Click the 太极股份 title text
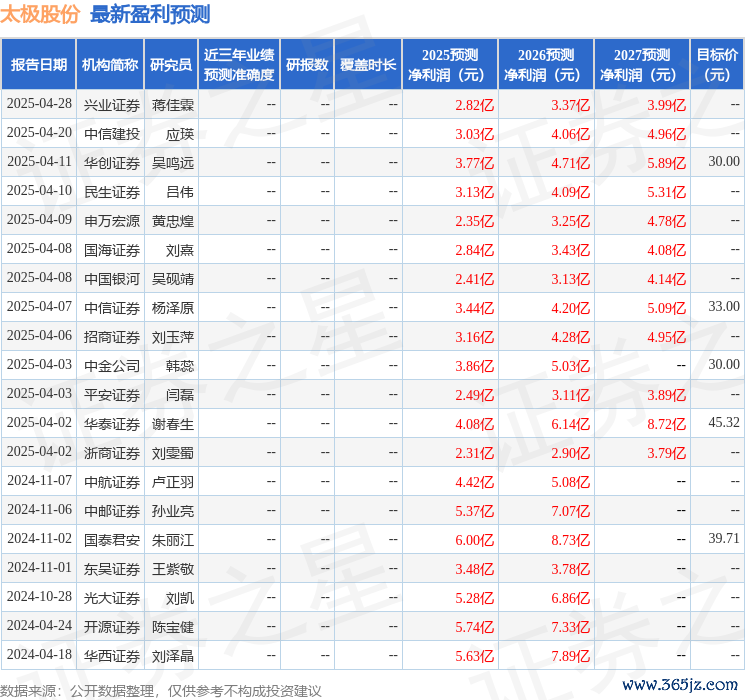 (40, 14)
